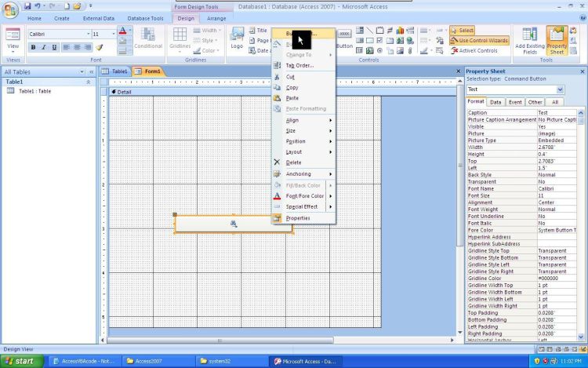Viewport: 588px width, 368px height.
Task: Toggle Align Text Left
Action: coord(67,47)
